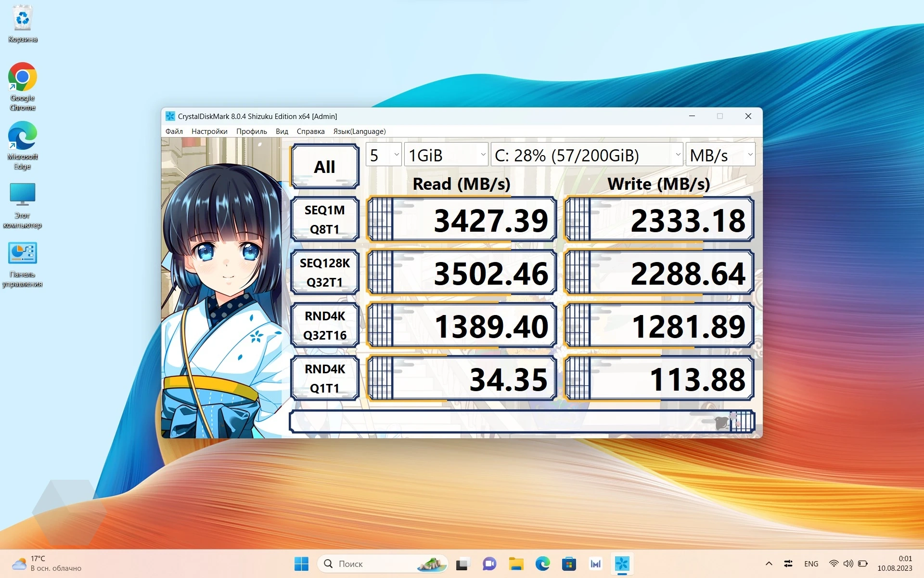924x578 pixels.
Task: Expand the C: drive selection dropdown
Action: 587,155
